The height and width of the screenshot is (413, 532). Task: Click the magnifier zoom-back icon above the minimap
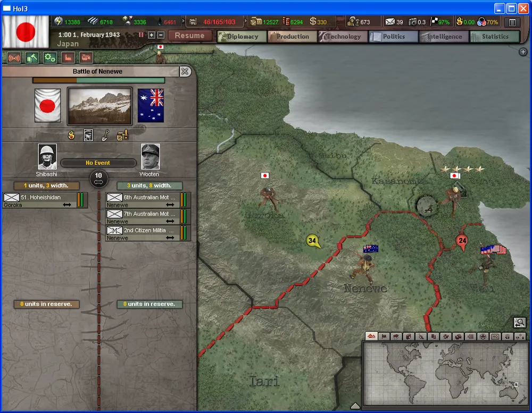click(519, 322)
